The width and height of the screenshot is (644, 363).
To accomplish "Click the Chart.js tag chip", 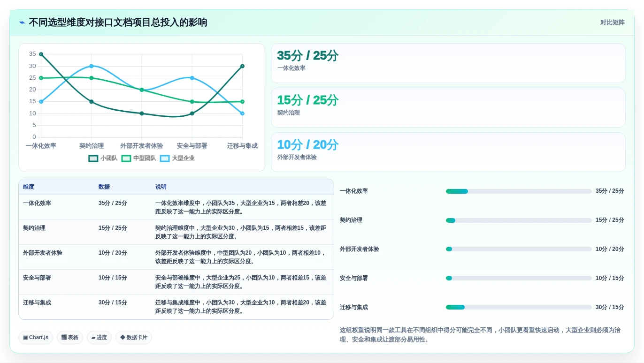I will pyautogui.click(x=36, y=337).
